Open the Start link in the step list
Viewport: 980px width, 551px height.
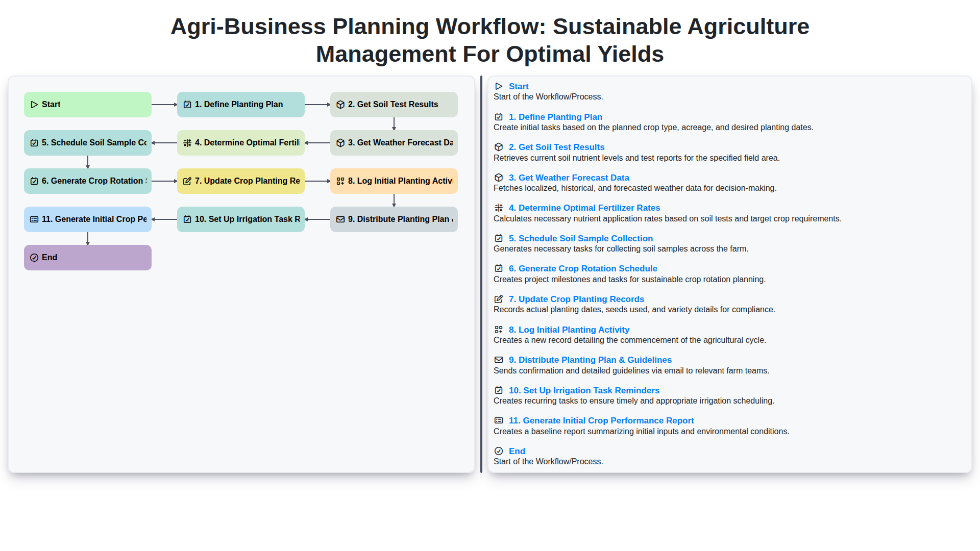pyautogui.click(x=518, y=86)
